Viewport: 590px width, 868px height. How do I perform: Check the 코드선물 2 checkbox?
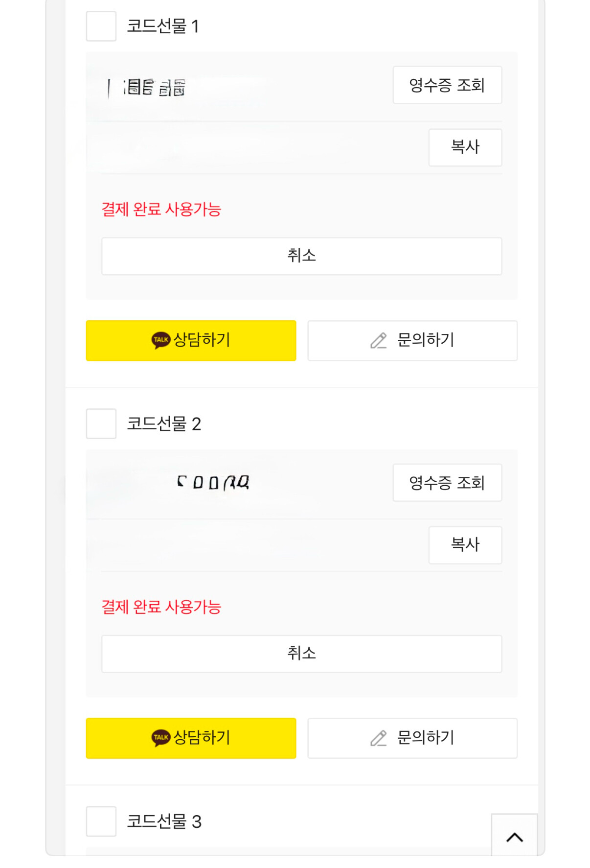click(x=101, y=424)
